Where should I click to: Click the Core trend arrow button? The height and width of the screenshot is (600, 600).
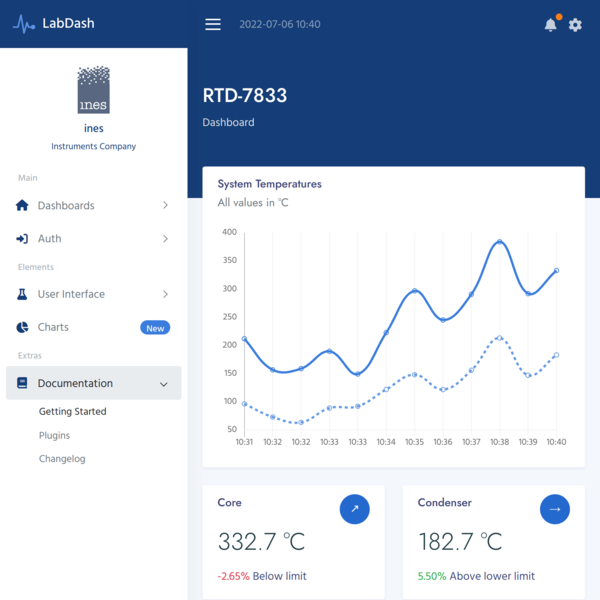pos(355,509)
